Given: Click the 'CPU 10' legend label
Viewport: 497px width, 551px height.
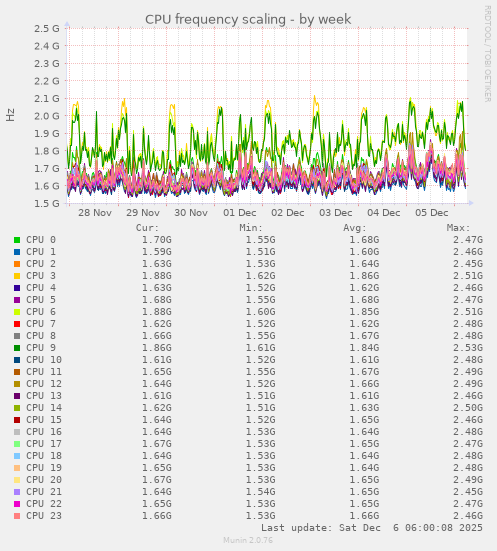Looking at the screenshot, I should coord(44,360).
